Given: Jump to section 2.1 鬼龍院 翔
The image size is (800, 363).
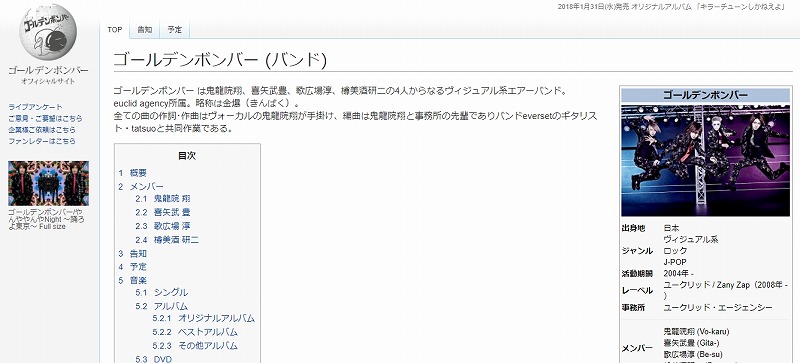Looking at the screenshot, I should pos(163,198).
